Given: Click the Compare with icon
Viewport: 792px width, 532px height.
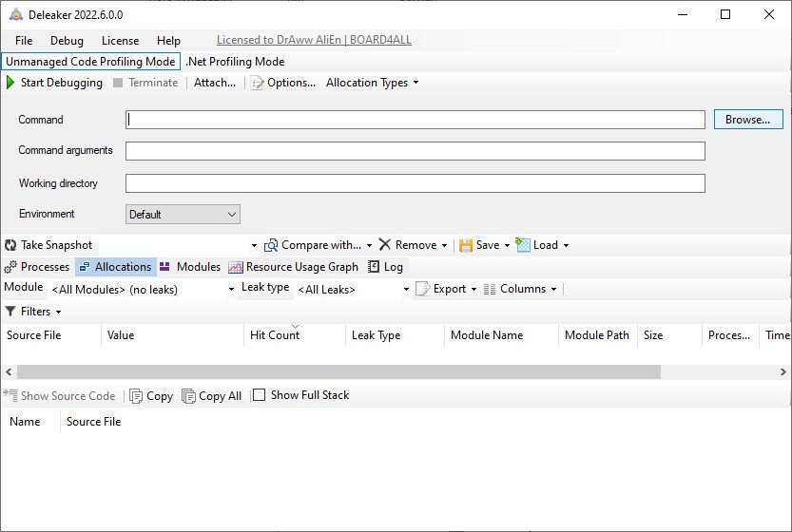Looking at the screenshot, I should [271, 245].
